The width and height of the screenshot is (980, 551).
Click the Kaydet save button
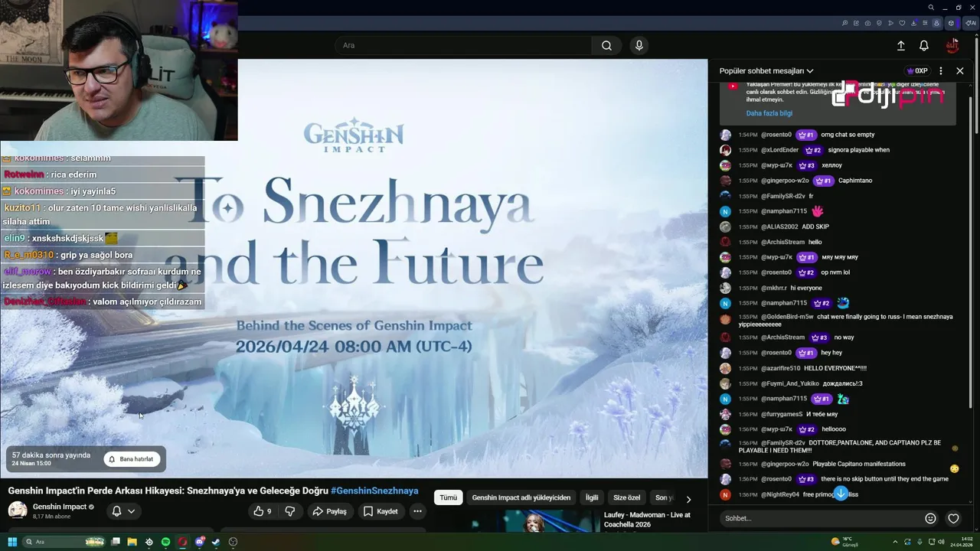[x=381, y=511]
